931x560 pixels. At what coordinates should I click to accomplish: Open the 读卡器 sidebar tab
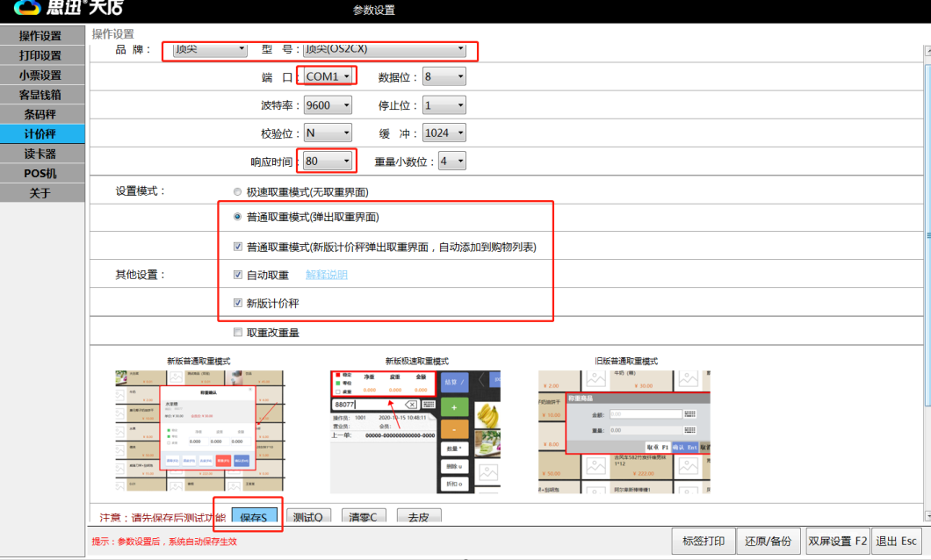(42, 154)
